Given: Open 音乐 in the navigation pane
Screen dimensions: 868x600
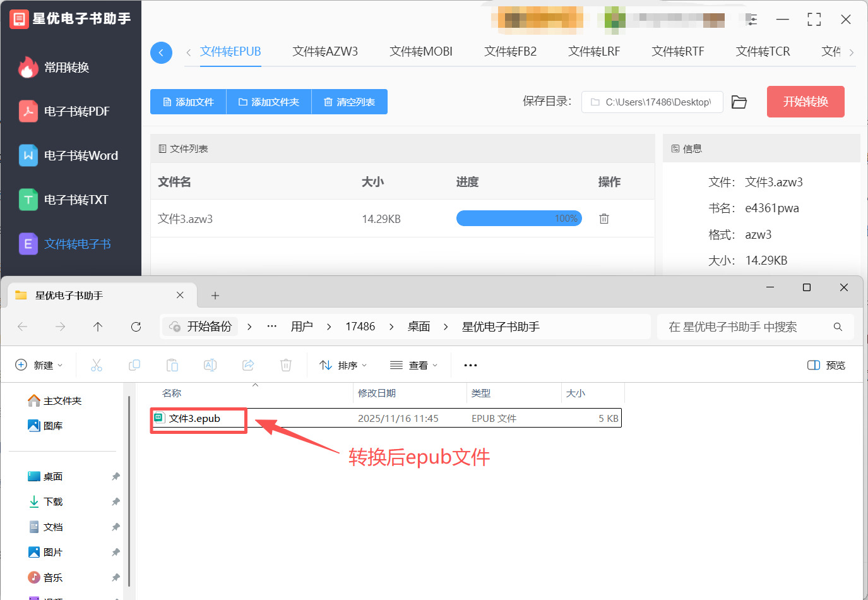Looking at the screenshot, I should (x=45, y=577).
